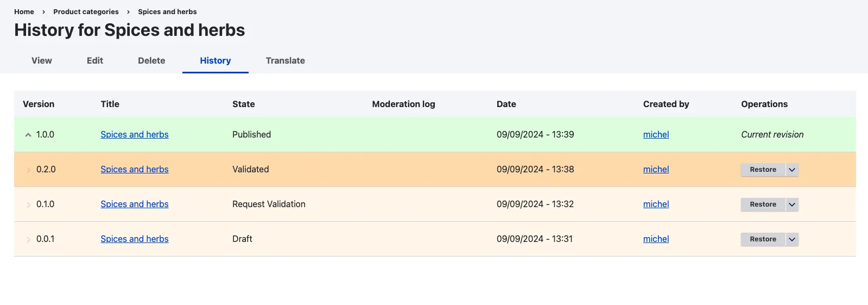Open dropdown arrow beside Restore for 0.0.1
Screen dimensions: 868x305
[792, 239]
